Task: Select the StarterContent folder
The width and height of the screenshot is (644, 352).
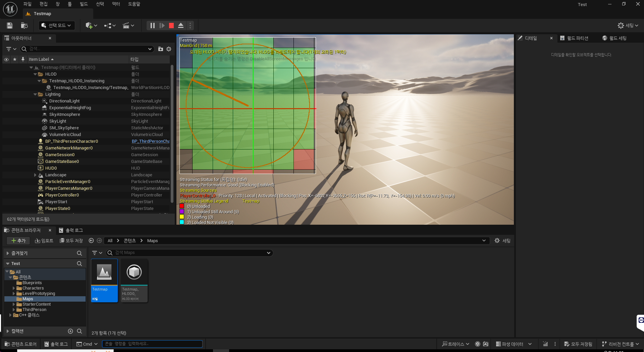Action: (37, 304)
